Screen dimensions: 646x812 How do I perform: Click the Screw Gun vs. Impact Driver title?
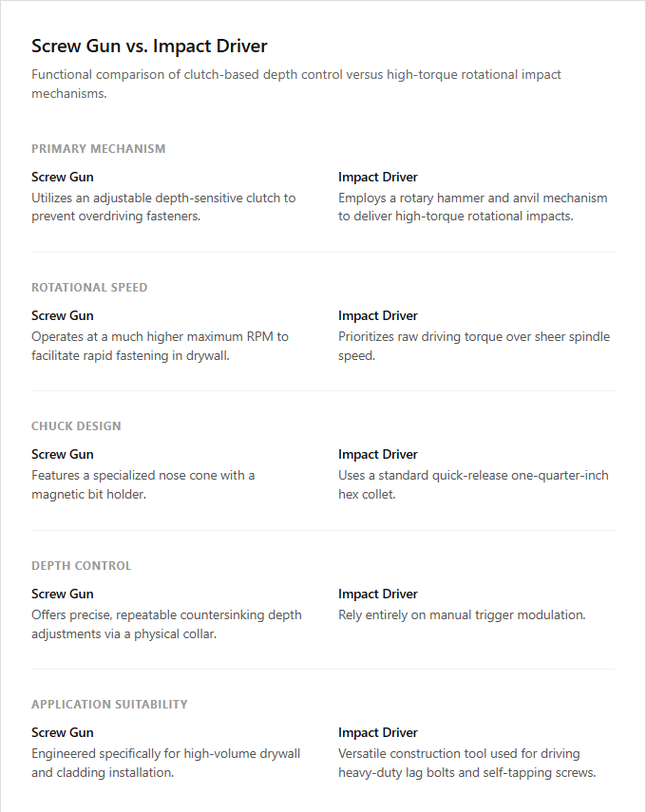point(149,47)
